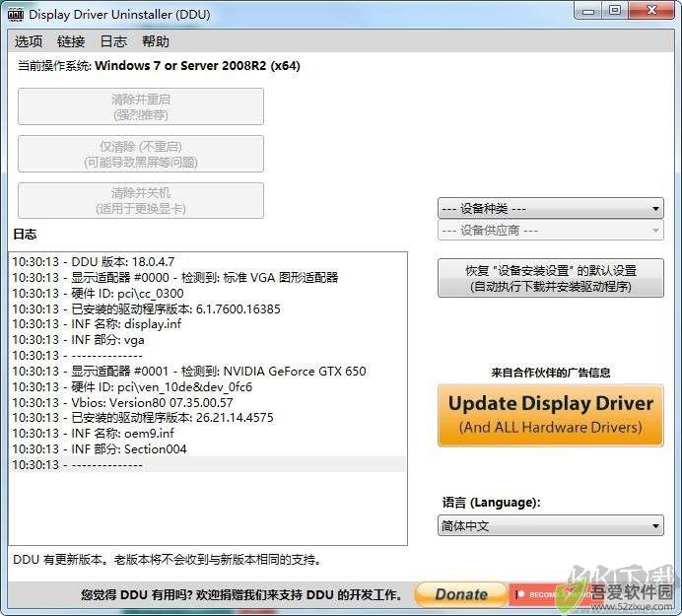Open the 简体中文 language dropdown
This screenshot has height=616, width=682.
click(x=551, y=525)
